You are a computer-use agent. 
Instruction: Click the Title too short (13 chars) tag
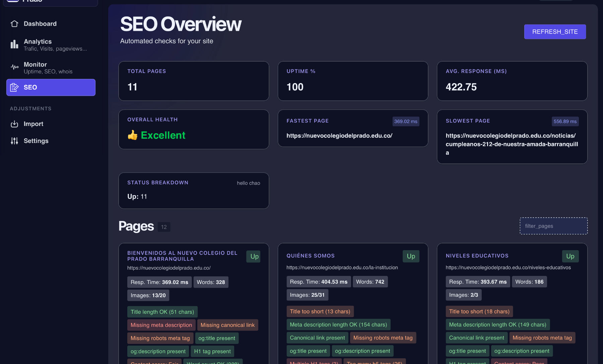320,311
